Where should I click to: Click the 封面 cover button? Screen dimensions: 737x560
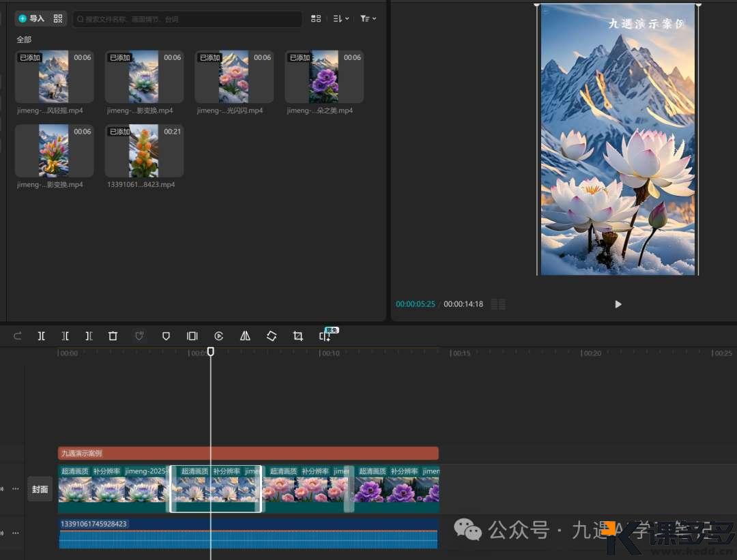pyautogui.click(x=40, y=489)
